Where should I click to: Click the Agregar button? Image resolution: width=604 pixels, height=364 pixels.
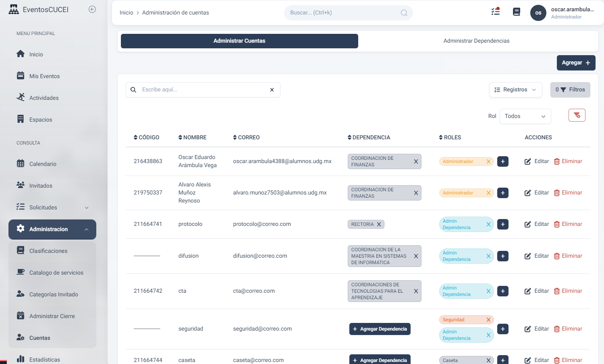point(575,63)
